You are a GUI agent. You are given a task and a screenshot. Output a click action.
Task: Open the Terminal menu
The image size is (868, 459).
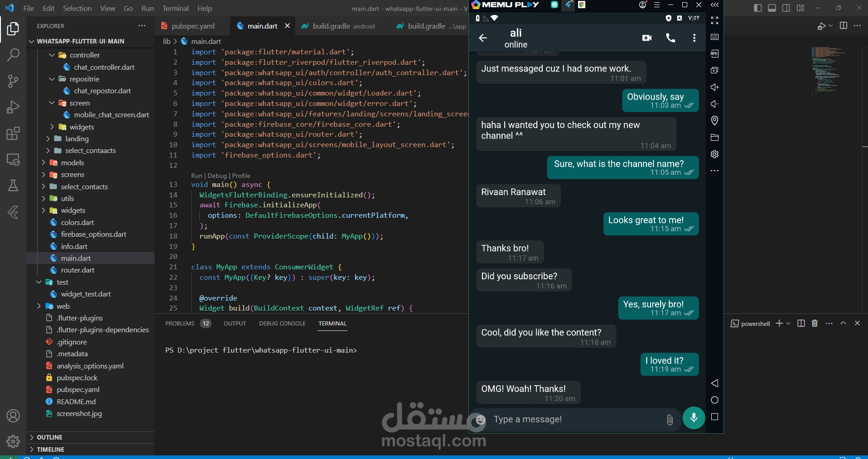[x=175, y=8]
